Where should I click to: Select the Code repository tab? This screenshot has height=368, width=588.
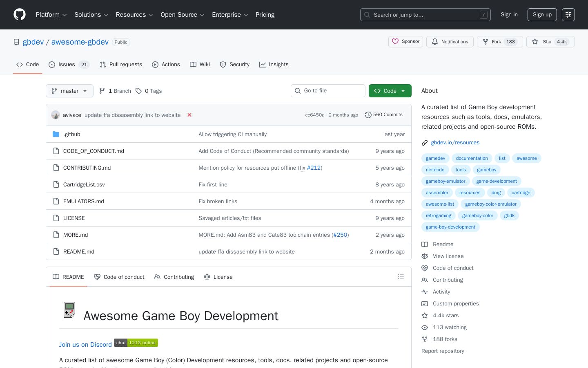point(27,65)
